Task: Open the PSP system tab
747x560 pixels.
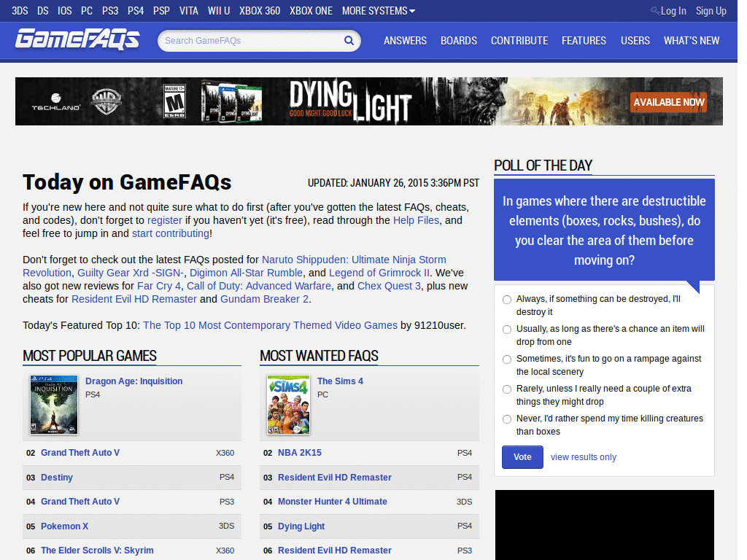Action: pyautogui.click(x=161, y=11)
